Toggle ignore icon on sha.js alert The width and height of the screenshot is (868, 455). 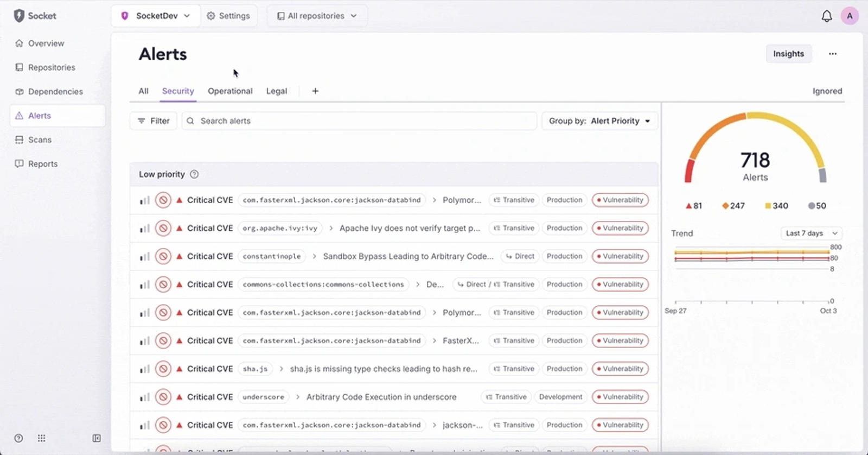[x=163, y=369]
